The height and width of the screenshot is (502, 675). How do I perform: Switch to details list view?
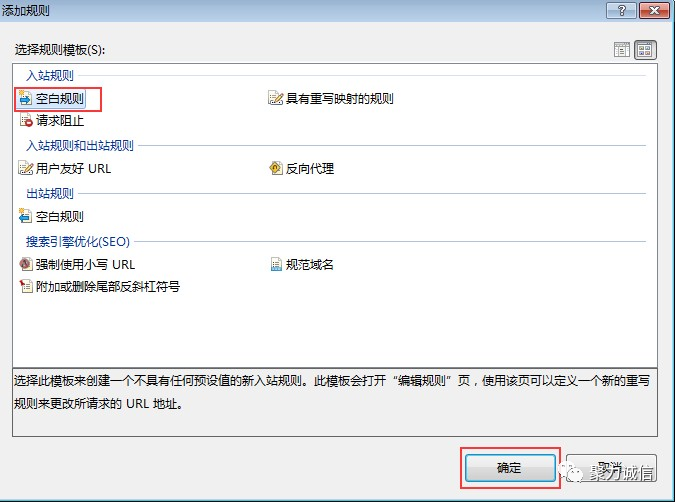click(x=622, y=50)
